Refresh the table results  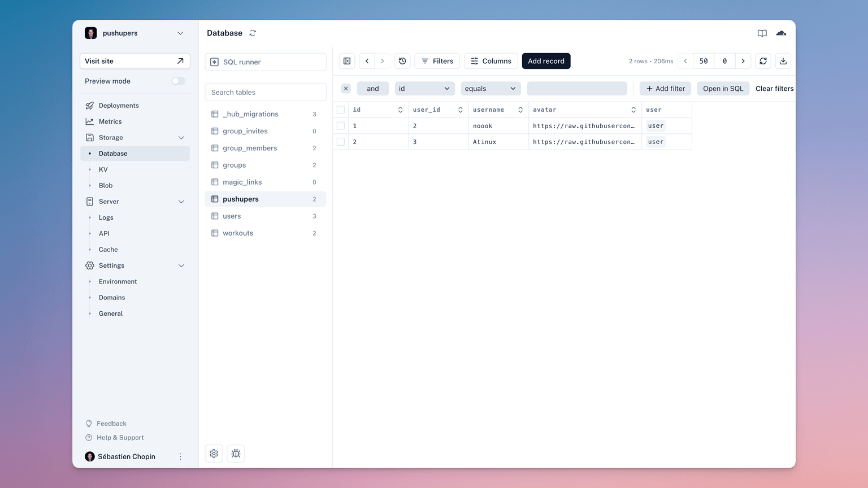pyautogui.click(x=763, y=60)
